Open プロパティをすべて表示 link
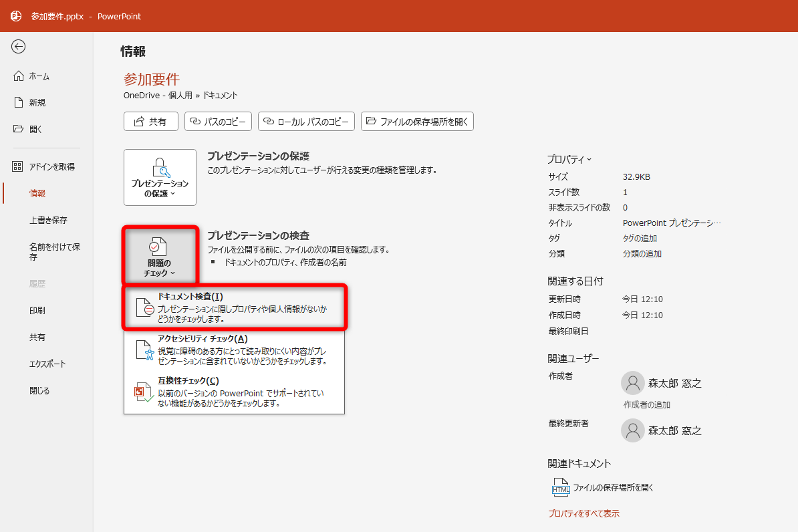This screenshot has height=532, width=798. pos(583,513)
